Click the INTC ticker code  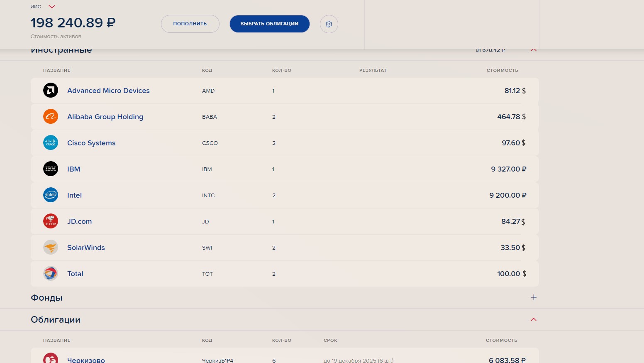[x=208, y=195]
